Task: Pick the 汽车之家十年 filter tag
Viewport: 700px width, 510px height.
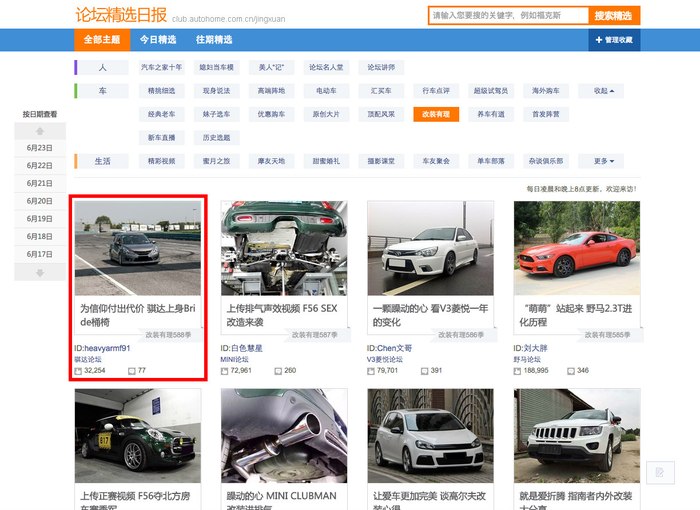Action: 161,67
